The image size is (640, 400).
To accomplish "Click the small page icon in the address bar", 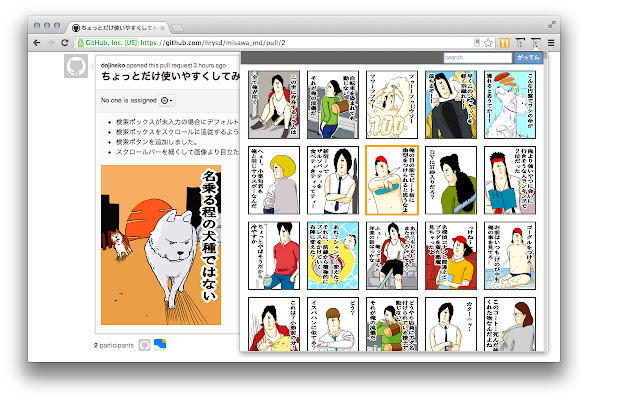I will click(477, 43).
